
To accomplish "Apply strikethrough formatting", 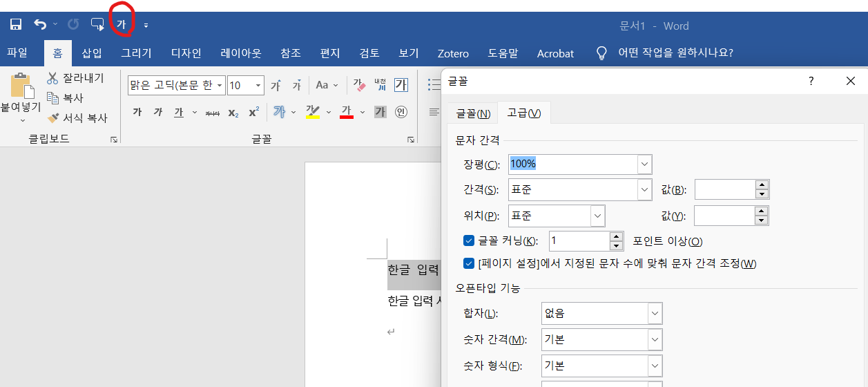I will [x=213, y=112].
